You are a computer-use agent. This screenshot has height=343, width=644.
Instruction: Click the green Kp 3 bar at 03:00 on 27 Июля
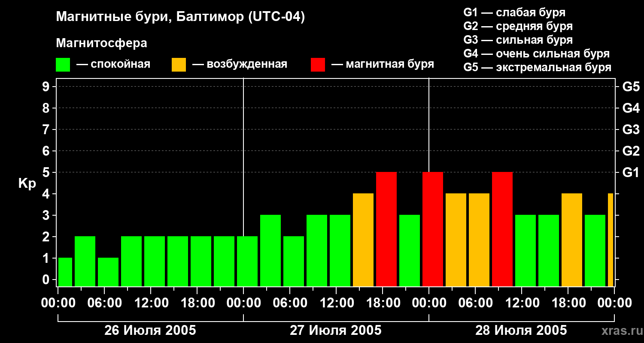(270, 250)
